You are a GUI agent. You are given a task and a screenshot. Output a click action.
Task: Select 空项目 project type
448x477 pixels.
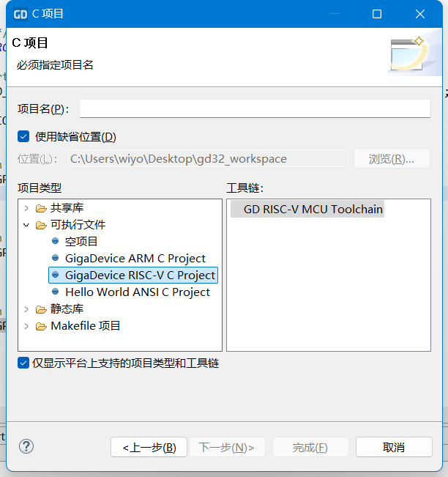click(x=81, y=242)
